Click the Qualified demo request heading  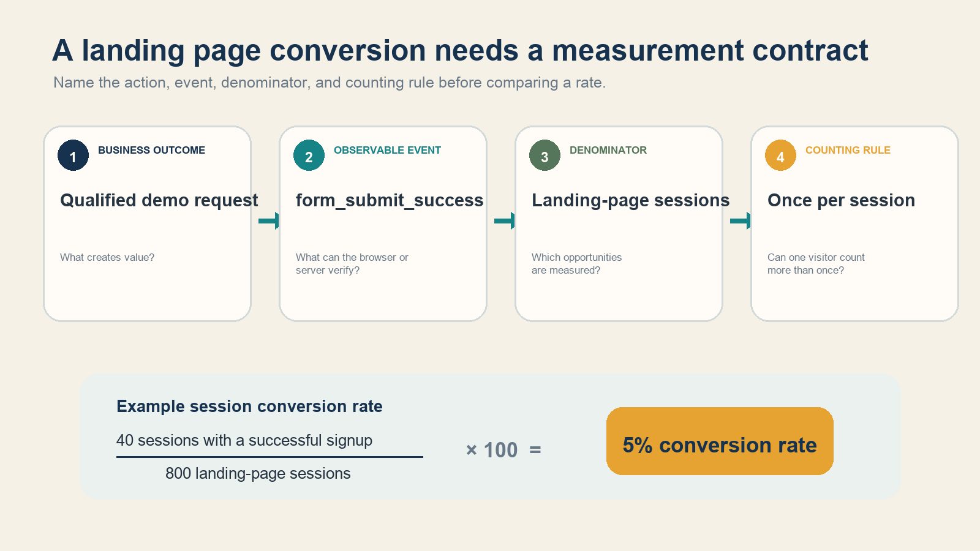[x=159, y=201]
